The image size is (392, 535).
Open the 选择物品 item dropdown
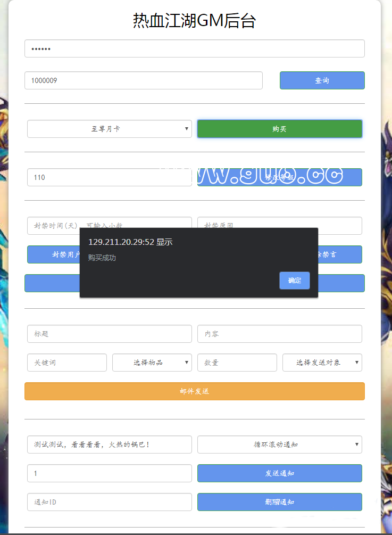click(152, 363)
